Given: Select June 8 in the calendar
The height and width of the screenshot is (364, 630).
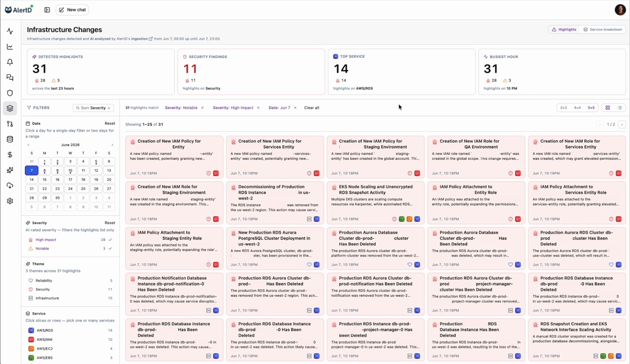Looking at the screenshot, I should coord(44,171).
